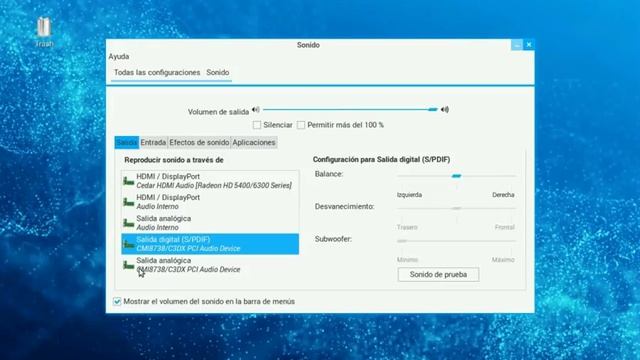Open the Trash icon on desktop
Viewport: 640px width, 360px height.
point(44,32)
